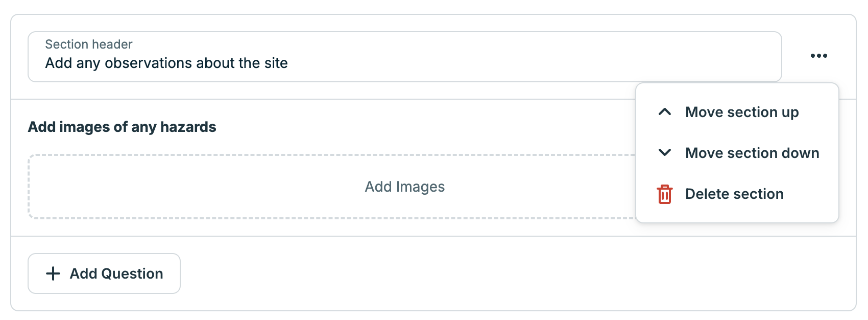
Task: Choose Move section up from the menu
Action: [742, 112]
